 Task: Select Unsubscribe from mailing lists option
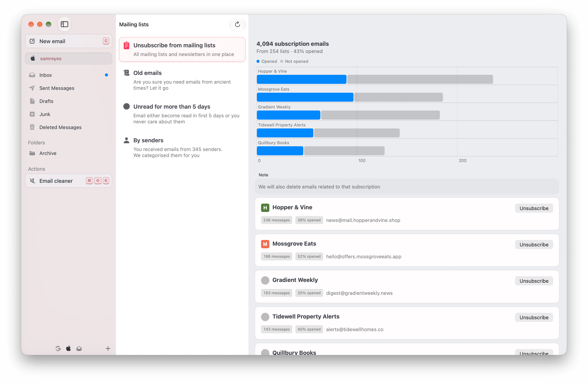click(182, 49)
